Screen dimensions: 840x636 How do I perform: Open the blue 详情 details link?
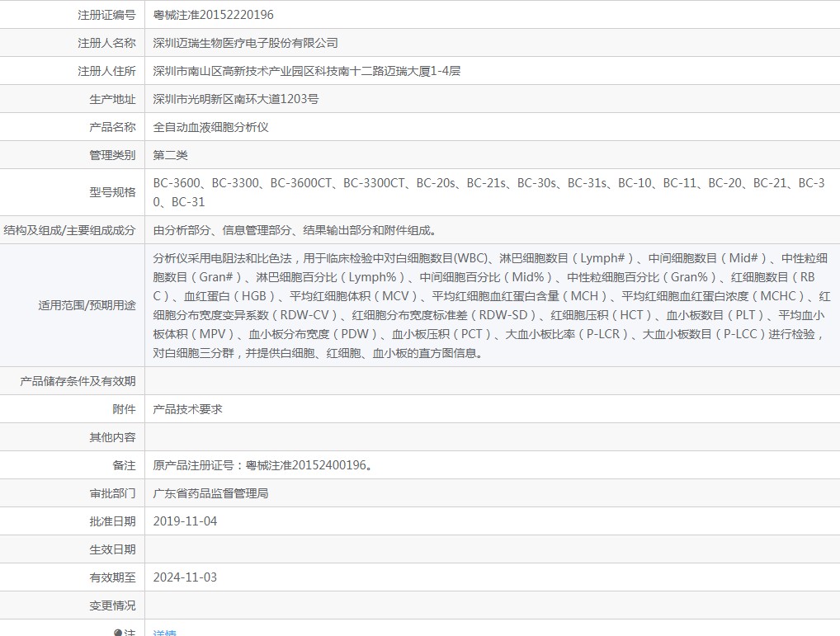tap(164, 633)
